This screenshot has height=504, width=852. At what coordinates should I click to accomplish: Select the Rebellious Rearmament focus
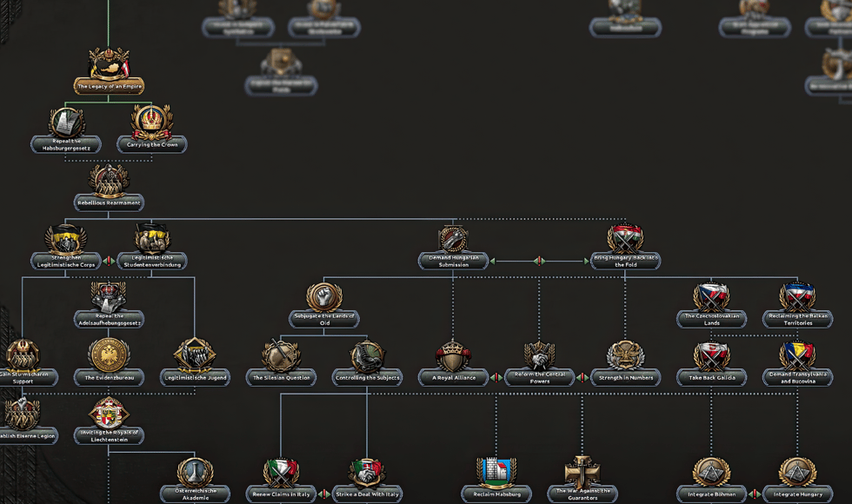(109, 188)
